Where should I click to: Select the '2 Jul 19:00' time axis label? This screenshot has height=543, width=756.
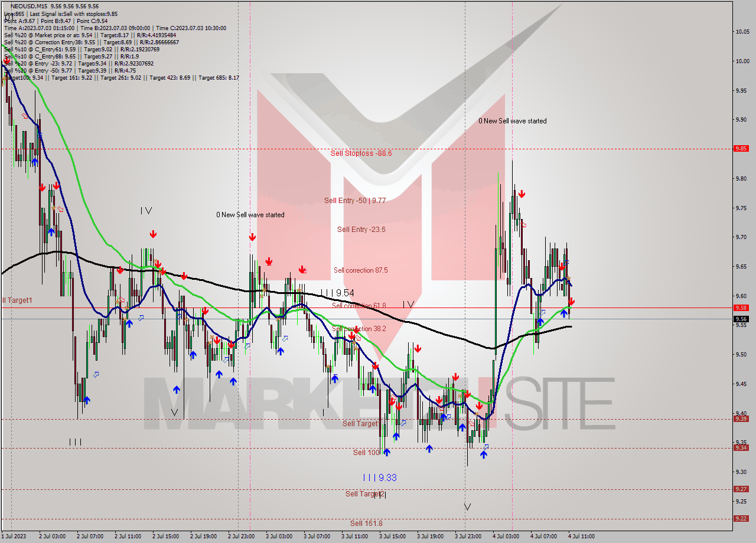(x=203, y=537)
